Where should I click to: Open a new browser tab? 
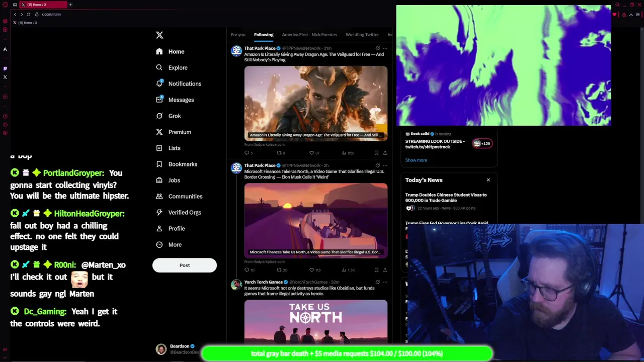[x=70, y=5]
